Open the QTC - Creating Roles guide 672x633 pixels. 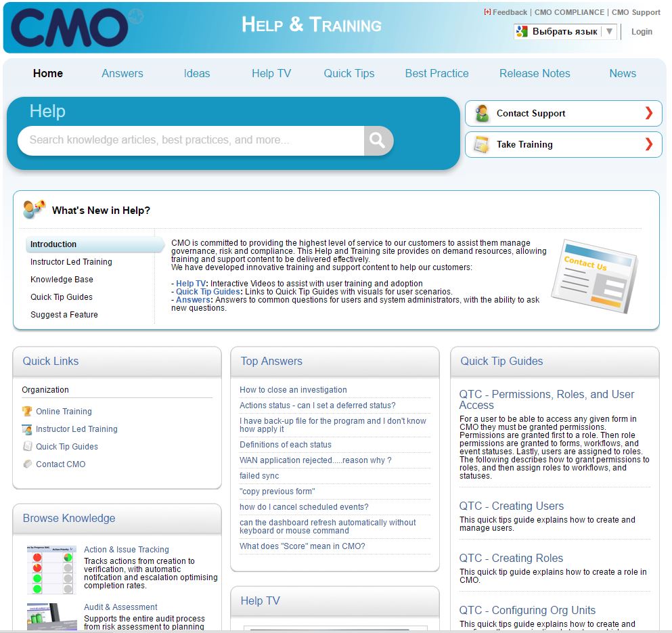(x=511, y=558)
